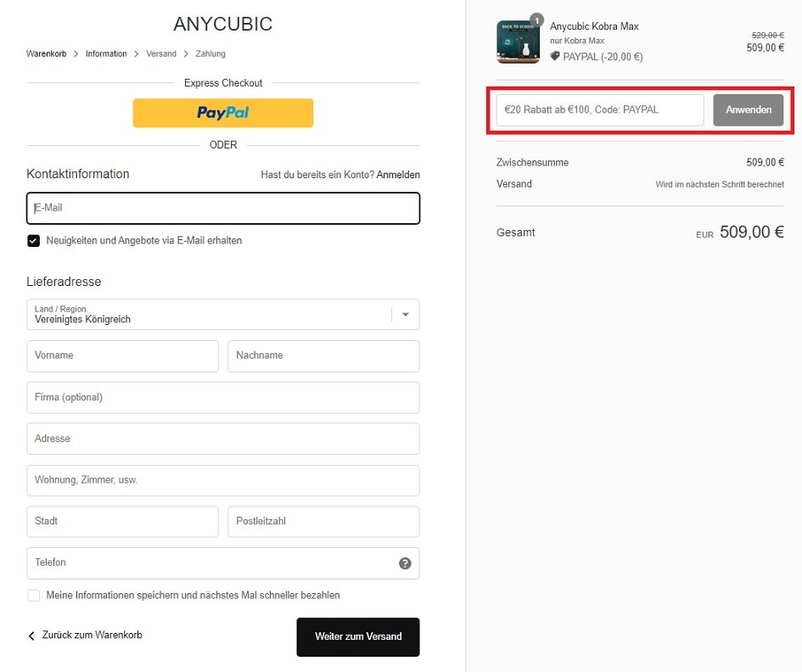
Task: Click the Zwischensumme label
Action: click(x=532, y=163)
